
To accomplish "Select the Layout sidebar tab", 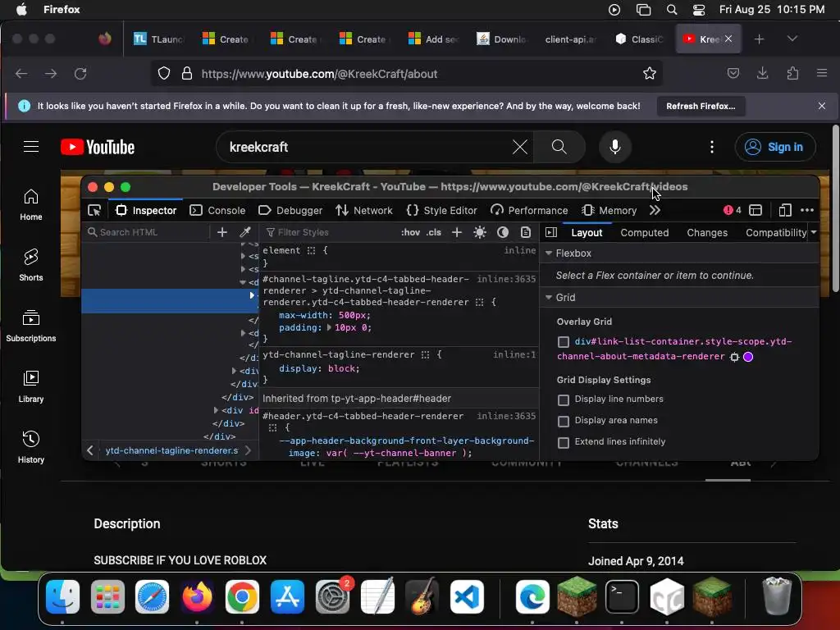I will 587,232.
